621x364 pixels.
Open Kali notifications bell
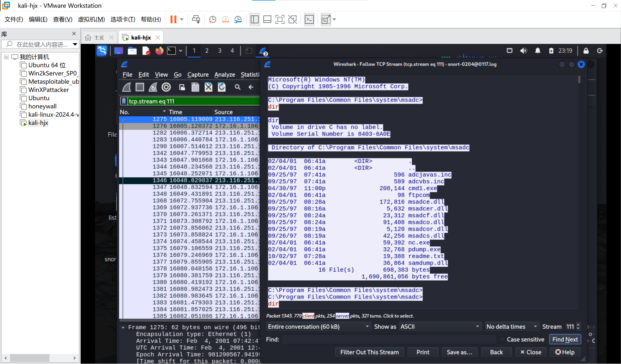pyautogui.click(x=538, y=51)
